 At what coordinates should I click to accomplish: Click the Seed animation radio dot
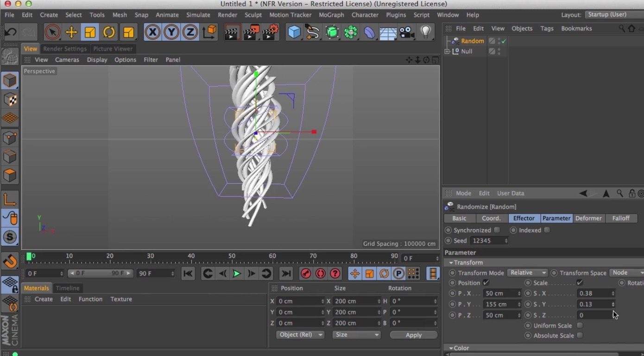pos(448,241)
